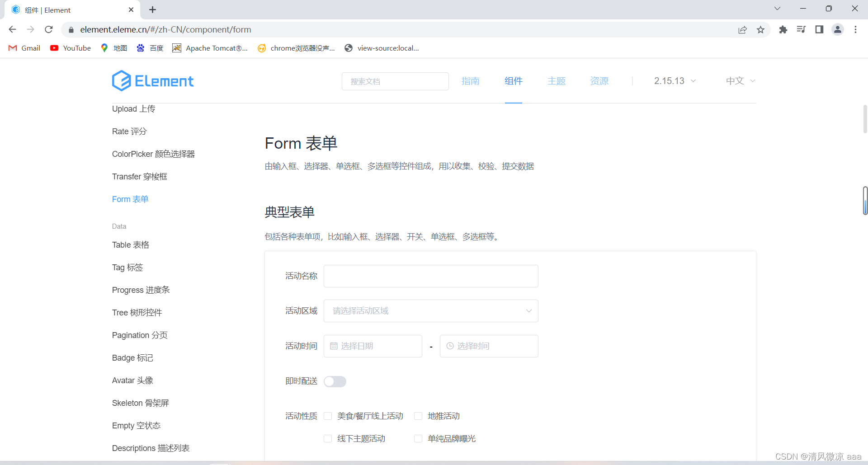Open YouTube bookmark

(71, 48)
